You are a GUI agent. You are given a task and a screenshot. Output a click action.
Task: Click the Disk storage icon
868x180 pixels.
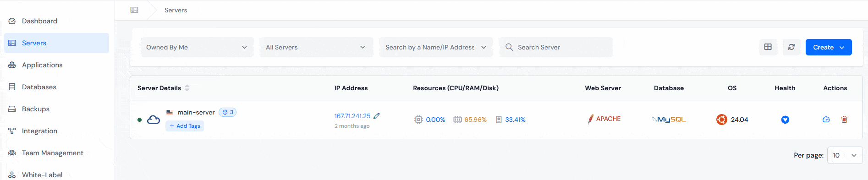(x=499, y=120)
